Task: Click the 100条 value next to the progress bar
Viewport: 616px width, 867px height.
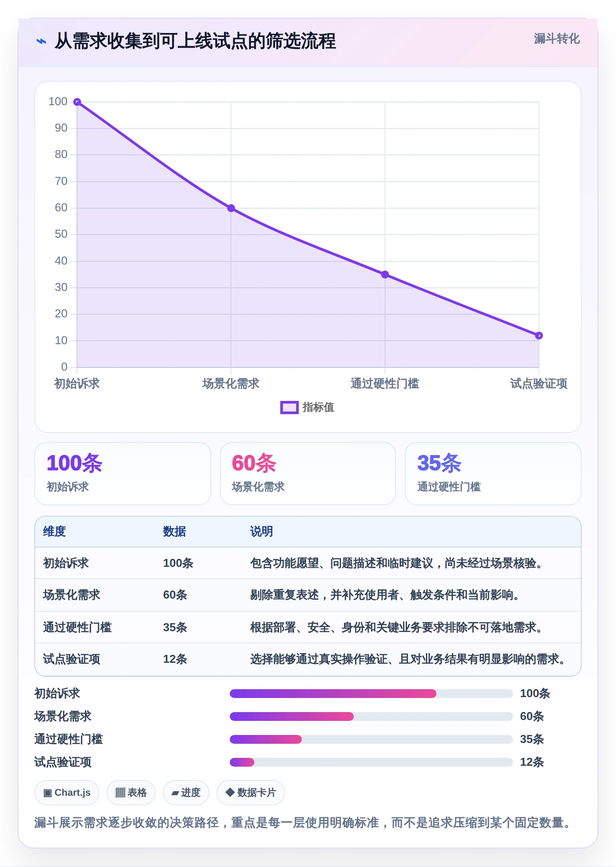Action: (535, 694)
